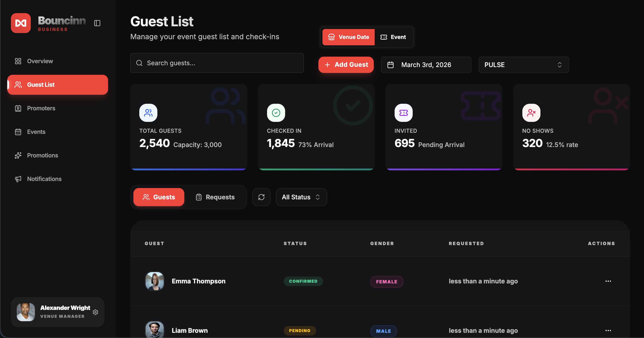Open Notifications from the sidebar
Screen dimensions: 644x338
point(44,179)
